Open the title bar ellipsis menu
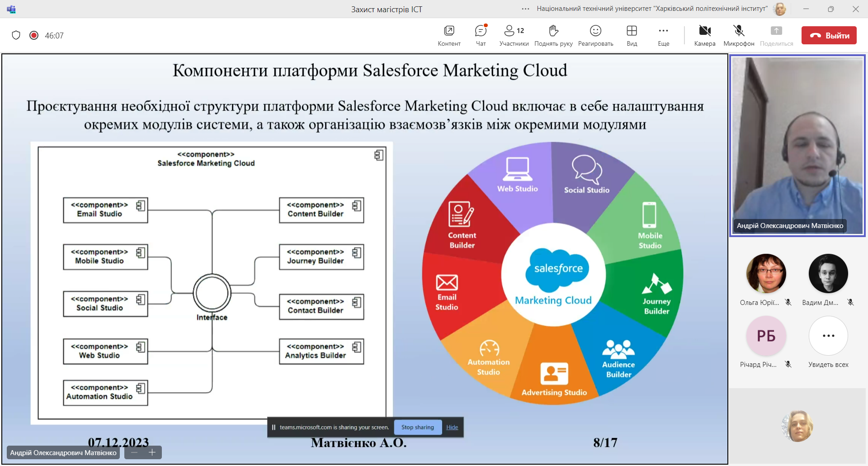The height and width of the screenshot is (466, 868). (525, 9)
